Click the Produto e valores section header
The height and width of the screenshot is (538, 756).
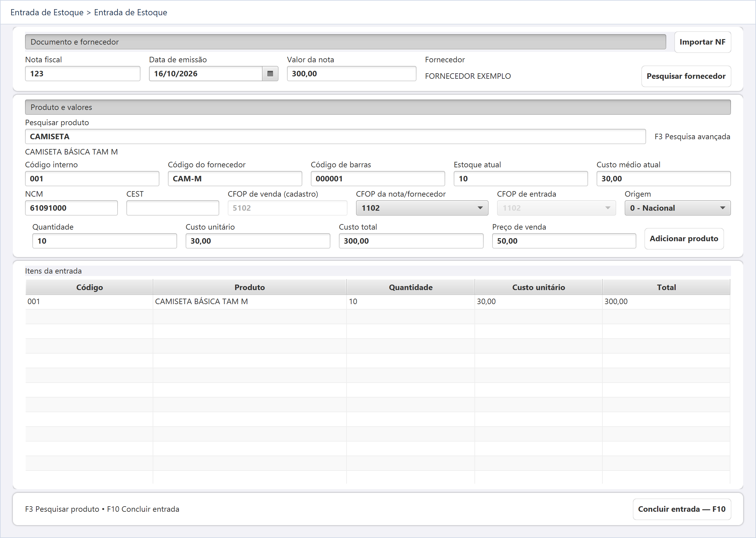tap(378, 107)
